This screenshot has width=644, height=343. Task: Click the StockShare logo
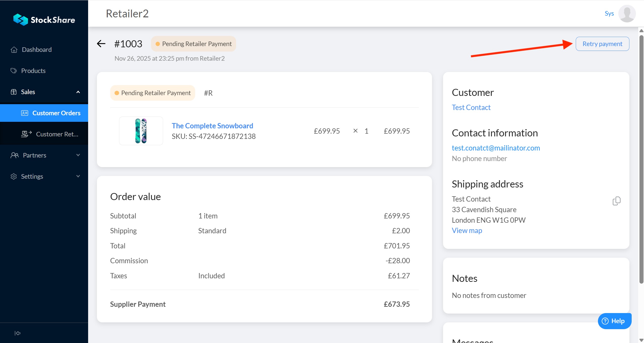pyautogui.click(x=44, y=20)
